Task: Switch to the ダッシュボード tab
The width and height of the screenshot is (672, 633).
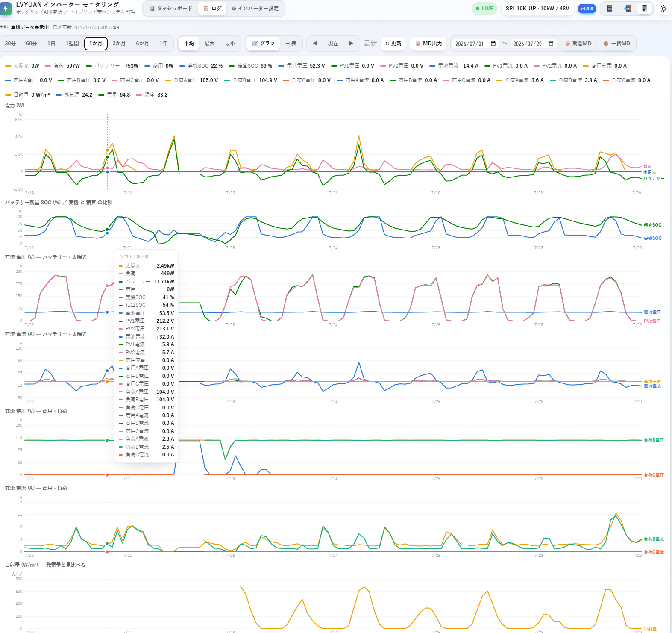Action: pyautogui.click(x=170, y=9)
